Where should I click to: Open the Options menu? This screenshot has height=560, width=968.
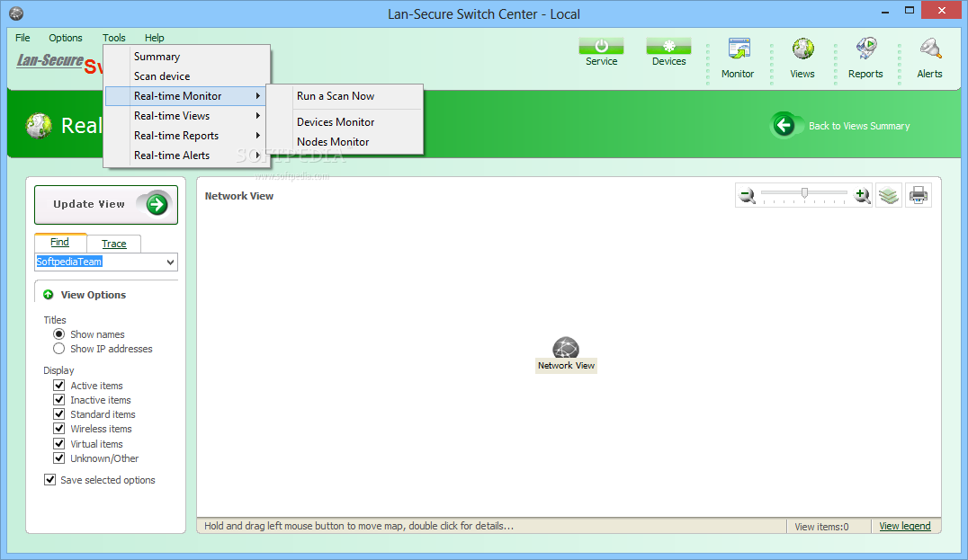(x=66, y=38)
